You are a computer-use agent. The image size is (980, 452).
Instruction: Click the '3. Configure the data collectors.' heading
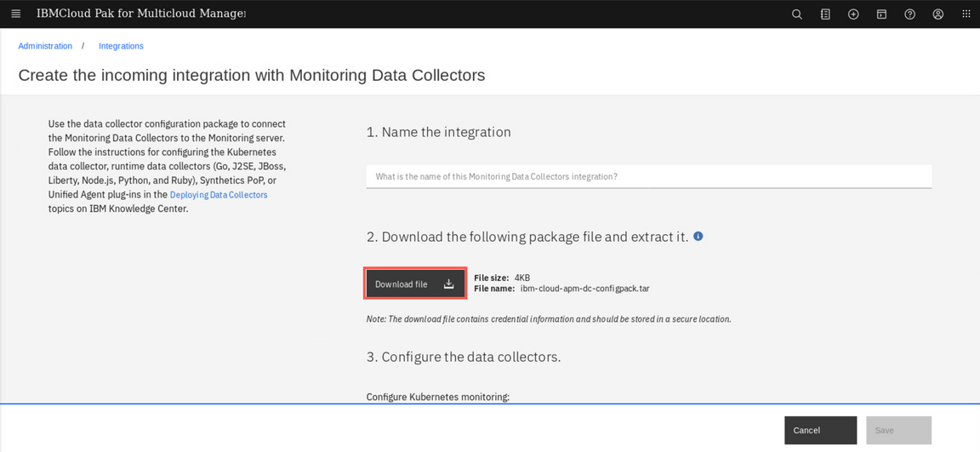pos(464,357)
